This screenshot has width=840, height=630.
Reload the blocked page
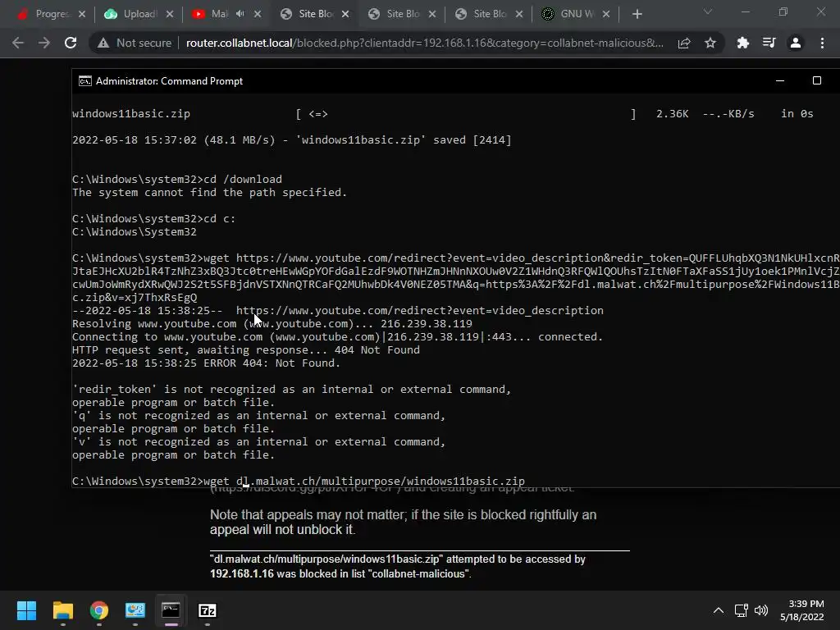71,43
